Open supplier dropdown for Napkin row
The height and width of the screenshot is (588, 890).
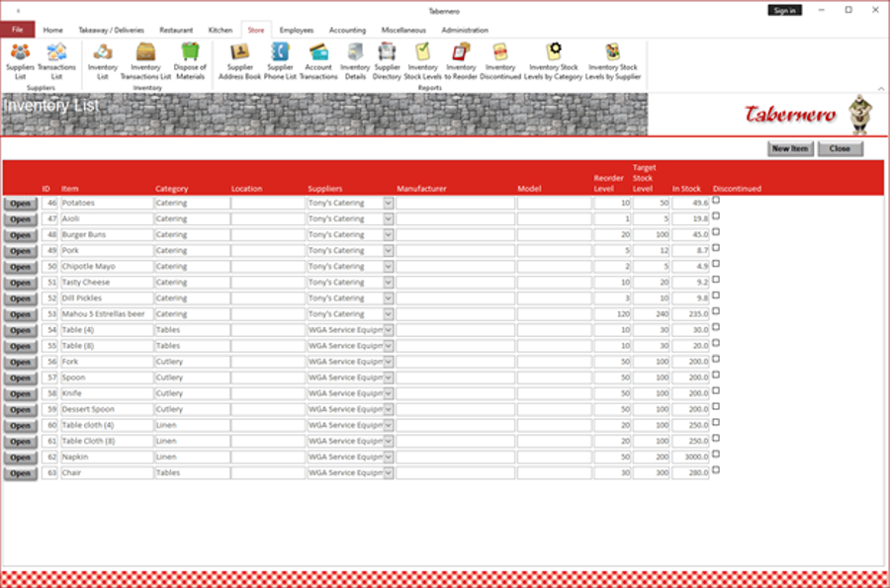tap(389, 457)
